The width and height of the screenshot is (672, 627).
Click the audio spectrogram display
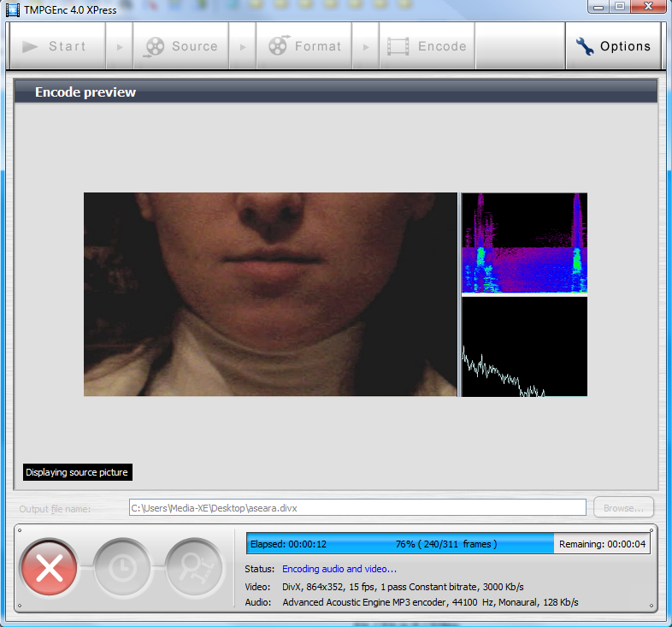[x=525, y=243]
